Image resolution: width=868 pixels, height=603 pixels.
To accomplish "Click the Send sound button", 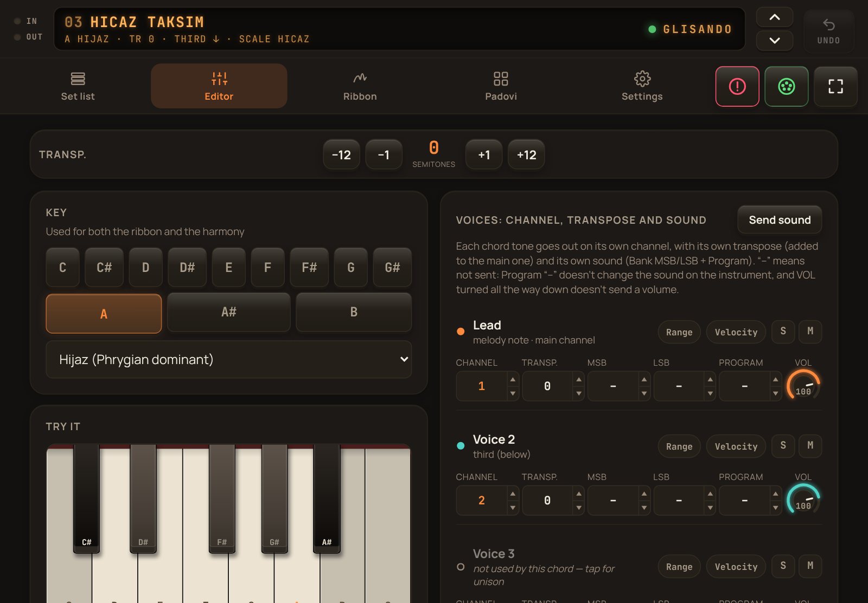I will (x=780, y=220).
